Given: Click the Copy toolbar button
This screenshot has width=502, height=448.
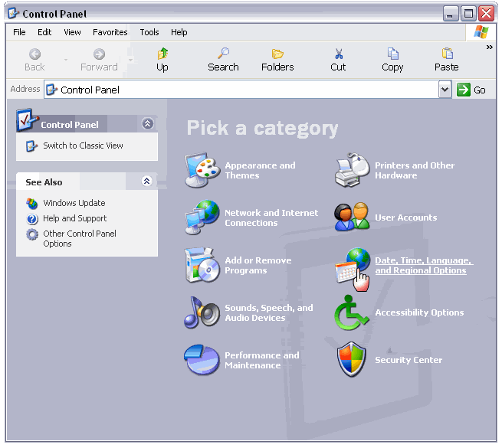Looking at the screenshot, I should [392, 60].
